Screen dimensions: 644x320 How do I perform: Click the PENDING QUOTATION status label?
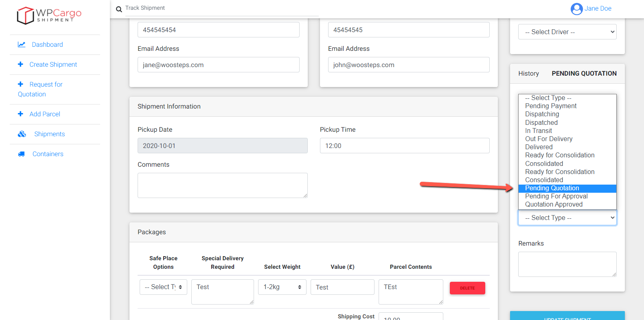pos(584,74)
